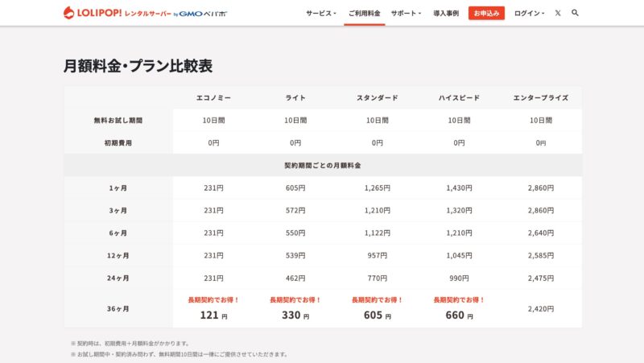Select the ライト column header
Viewport: 644px width, 363px height.
(x=295, y=97)
